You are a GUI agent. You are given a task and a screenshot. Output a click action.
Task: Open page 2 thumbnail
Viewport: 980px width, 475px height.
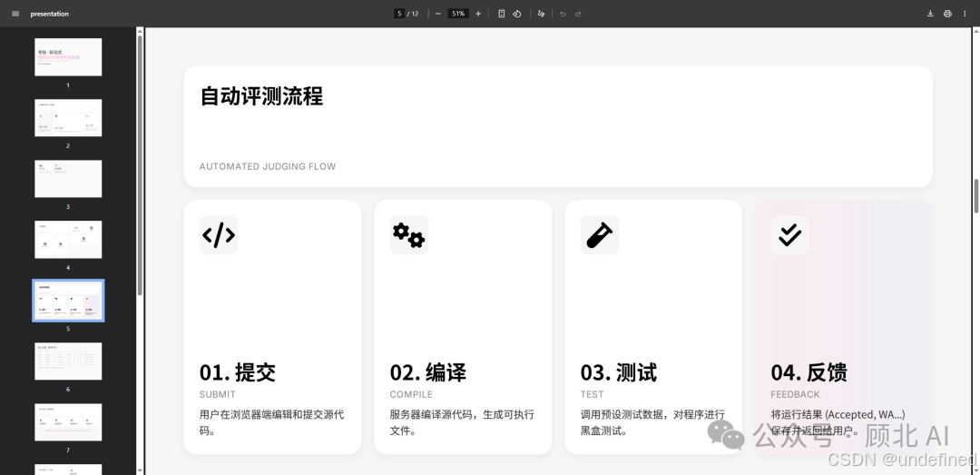click(x=68, y=118)
